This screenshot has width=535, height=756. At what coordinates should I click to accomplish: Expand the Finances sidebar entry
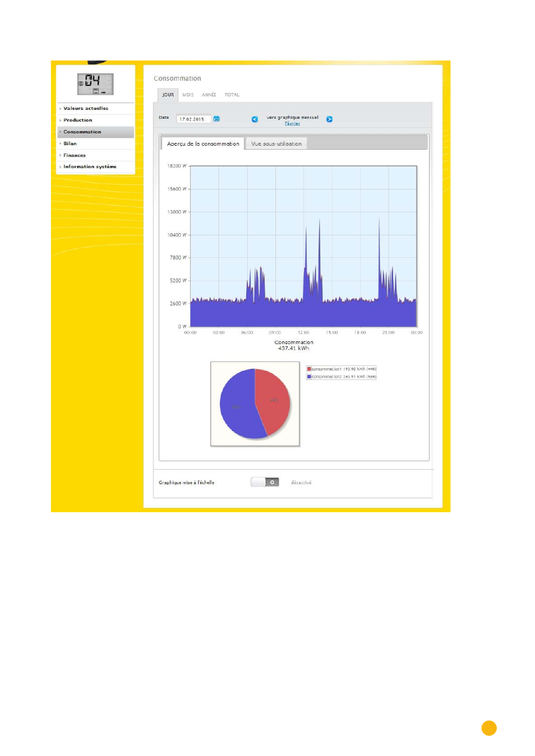coord(95,155)
